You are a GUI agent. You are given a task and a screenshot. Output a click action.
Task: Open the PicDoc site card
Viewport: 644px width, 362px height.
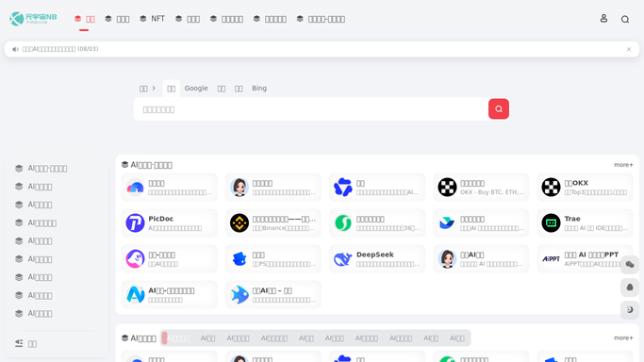[x=169, y=222]
